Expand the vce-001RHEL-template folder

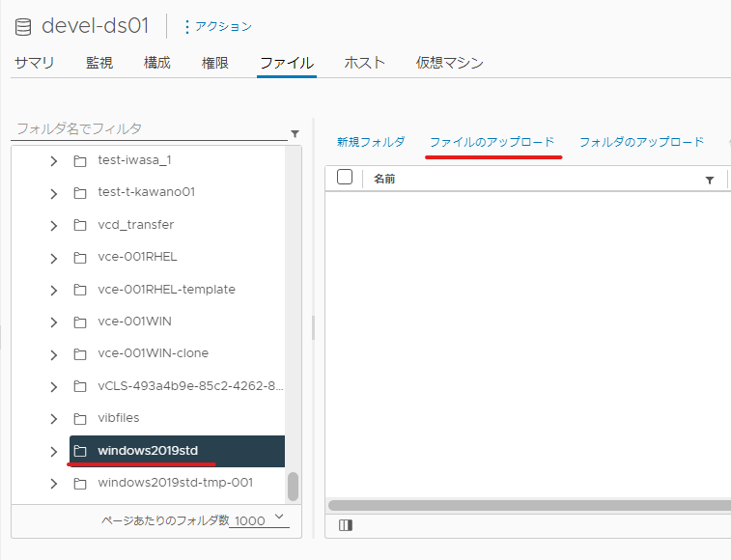[x=54, y=290]
